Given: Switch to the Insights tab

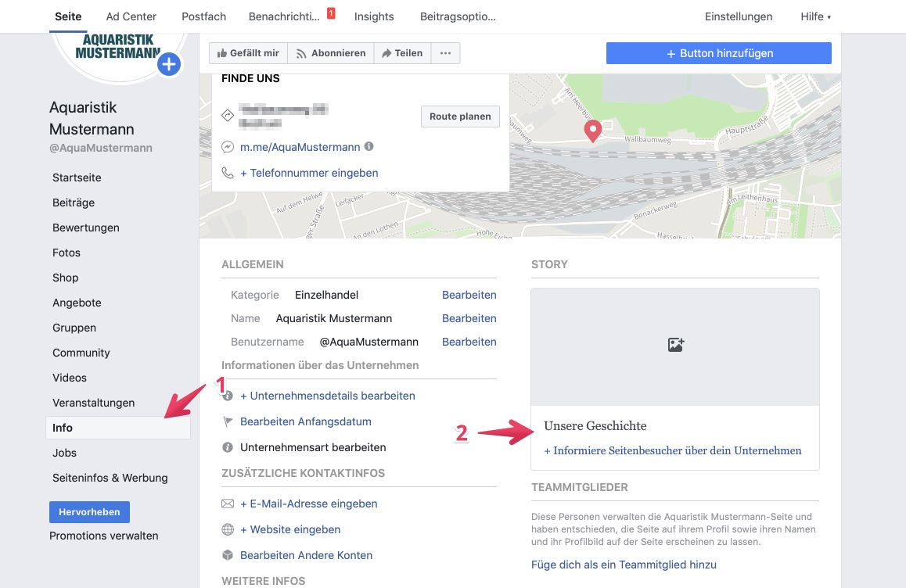Looking at the screenshot, I should 374,16.
